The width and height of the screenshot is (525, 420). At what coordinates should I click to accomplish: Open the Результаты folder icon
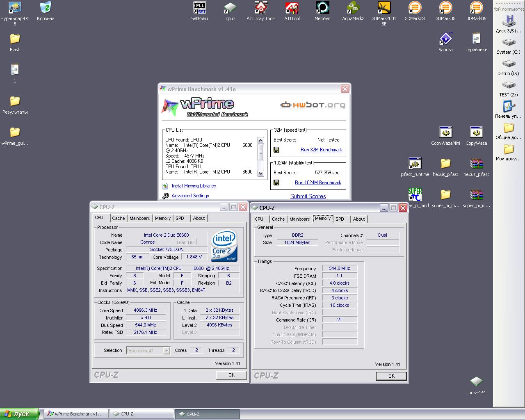coord(15,101)
